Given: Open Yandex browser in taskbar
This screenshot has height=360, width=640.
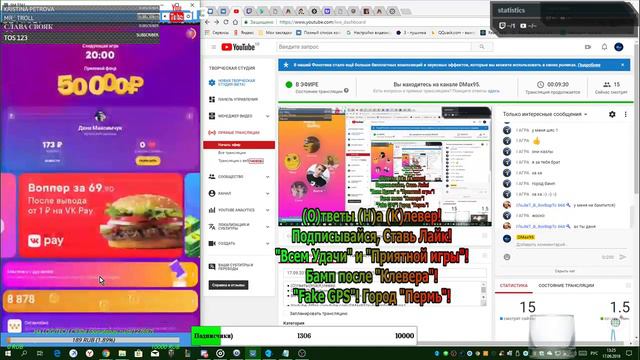Looking at the screenshot, I should pos(90,353).
